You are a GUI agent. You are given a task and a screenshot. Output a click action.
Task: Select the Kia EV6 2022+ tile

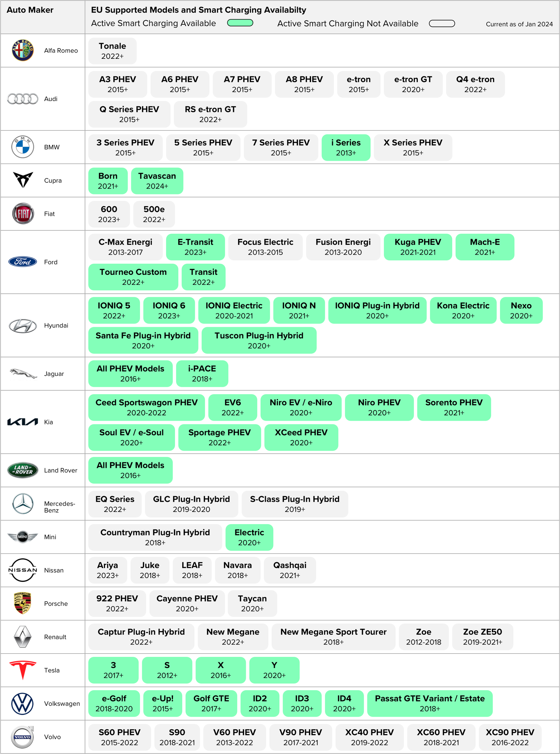(233, 407)
